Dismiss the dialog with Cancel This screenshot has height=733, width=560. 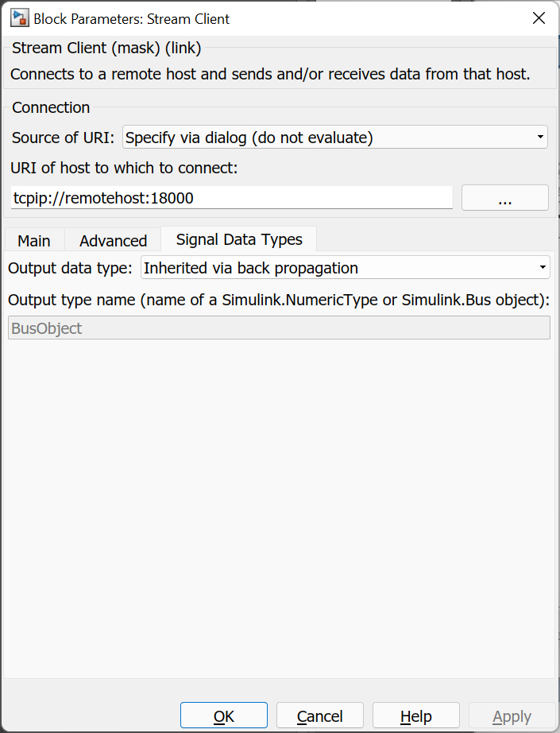coord(319,716)
